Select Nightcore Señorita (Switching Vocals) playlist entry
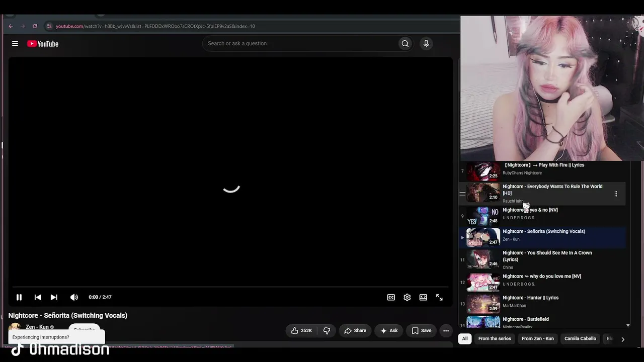This screenshot has width=644, height=362. (x=543, y=237)
